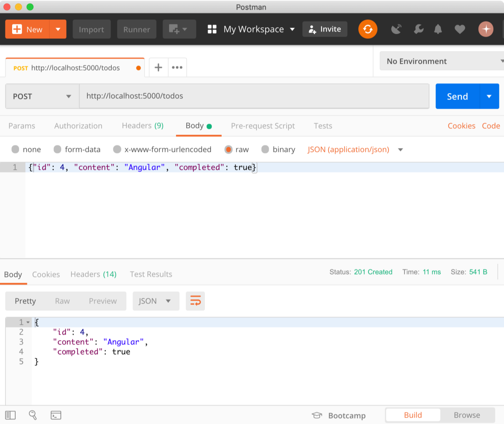Viewport: 504px width, 424px height.
Task: Switch to request Headers (9) tab
Action: point(143,126)
